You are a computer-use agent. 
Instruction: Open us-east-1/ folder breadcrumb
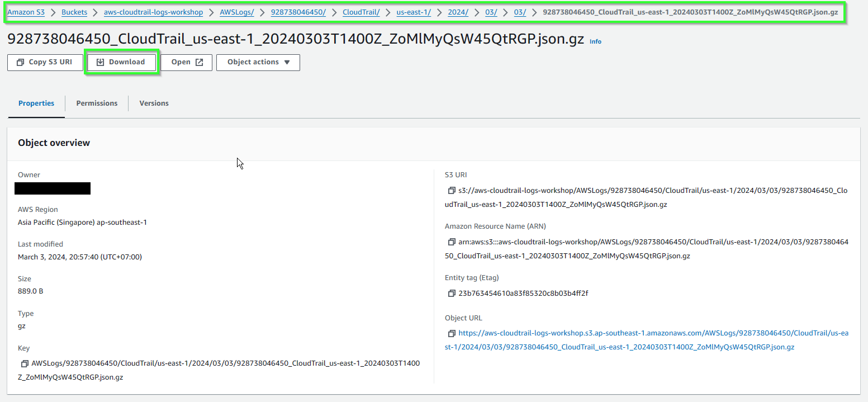(414, 12)
